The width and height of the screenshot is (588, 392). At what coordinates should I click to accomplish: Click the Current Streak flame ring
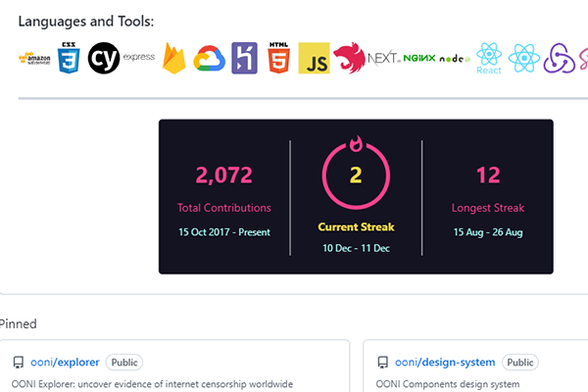pyautogui.click(x=356, y=175)
